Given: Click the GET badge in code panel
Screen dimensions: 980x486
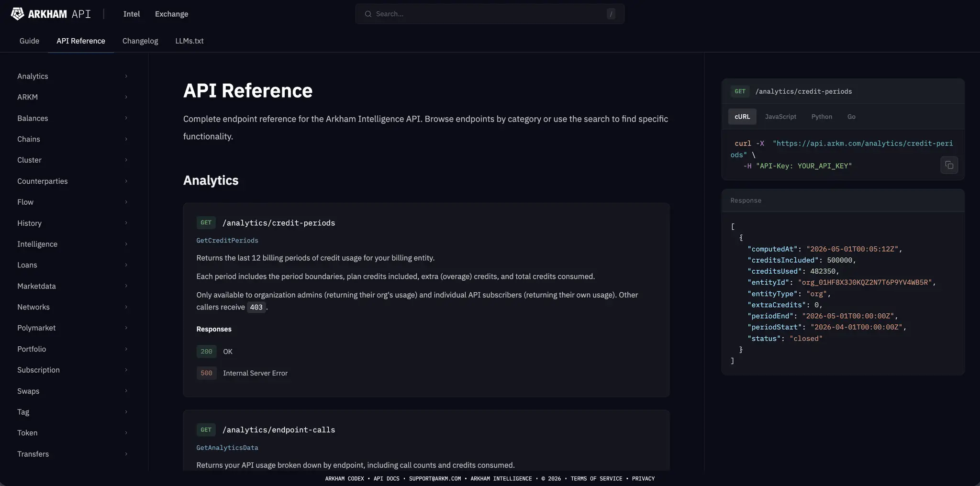Looking at the screenshot, I should pyautogui.click(x=740, y=91).
